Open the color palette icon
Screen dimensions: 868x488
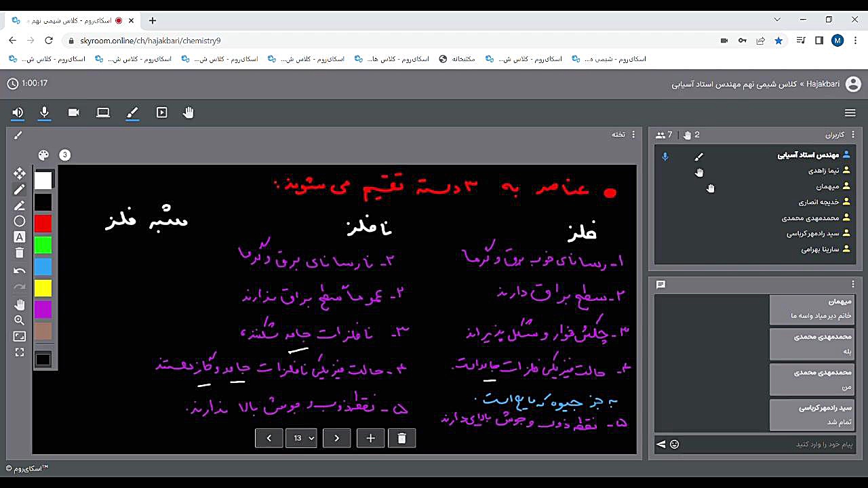pos(43,155)
